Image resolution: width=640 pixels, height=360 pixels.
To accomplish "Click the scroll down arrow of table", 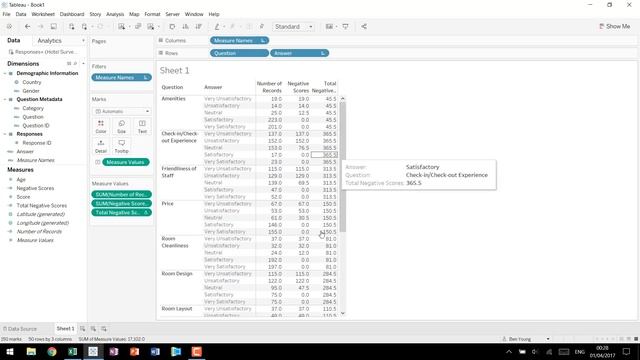I will pyautogui.click(x=342, y=313).
